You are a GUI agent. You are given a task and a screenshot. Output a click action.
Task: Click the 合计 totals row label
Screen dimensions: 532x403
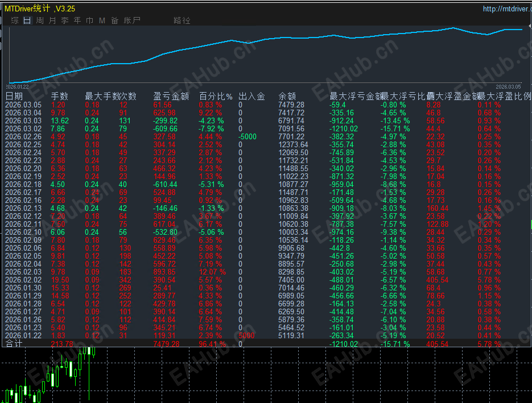click(14, 343)
